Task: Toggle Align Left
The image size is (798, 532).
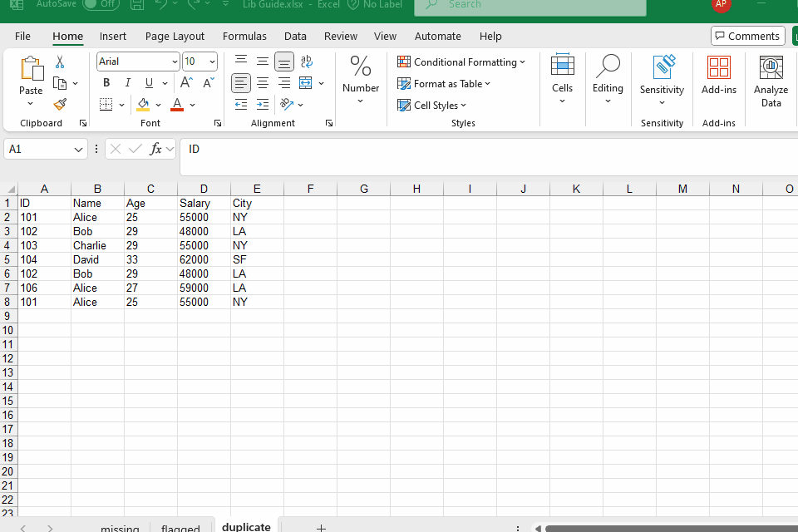Action: pyautogui.click(x=241, y=82)
